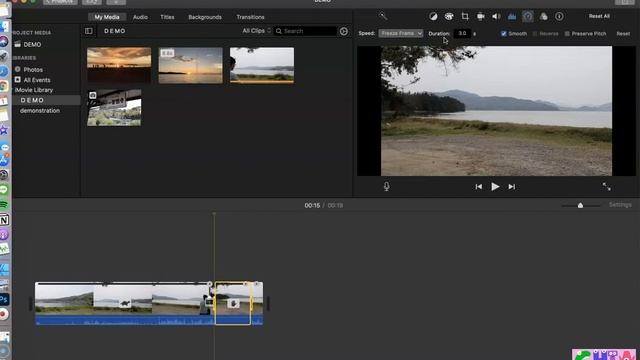Open Chrome from the Dock
The height and width of the screenshot is (360, 640).
point(4,86)
